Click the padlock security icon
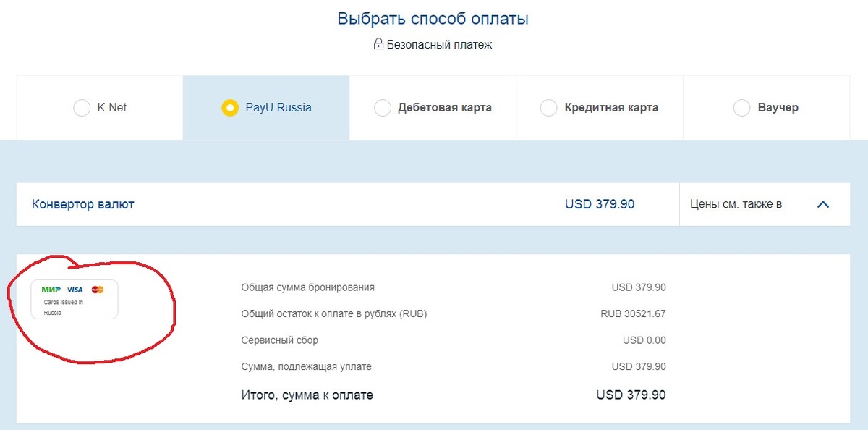 pyautogui.click(x=379, y=44)
